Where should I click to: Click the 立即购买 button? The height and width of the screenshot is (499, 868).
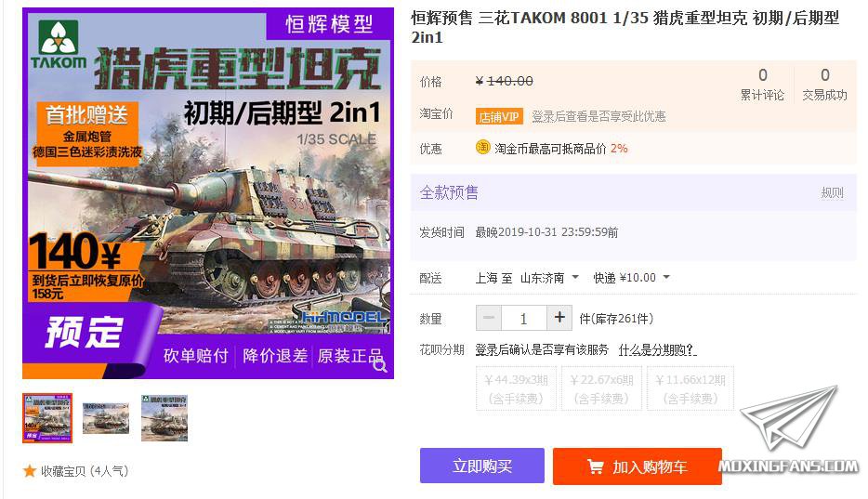(482, 466)
